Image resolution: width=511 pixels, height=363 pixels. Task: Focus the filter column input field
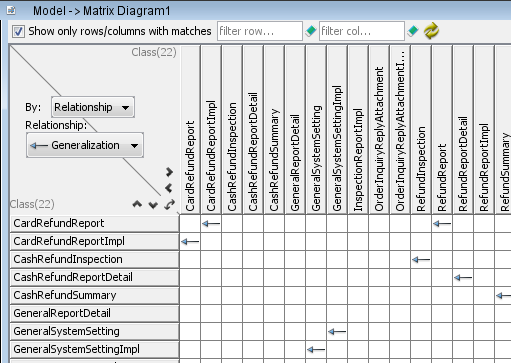pyautogui.click(x=362, y=31)
